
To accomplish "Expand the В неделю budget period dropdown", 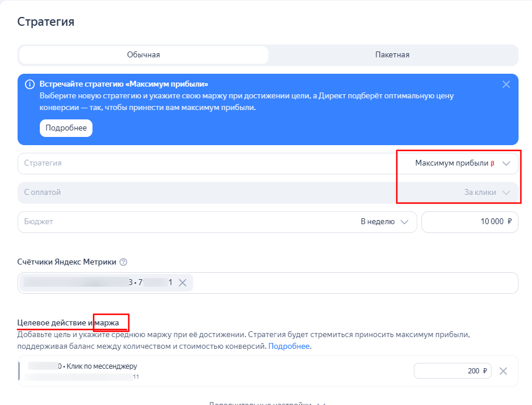I will [385, 222].
